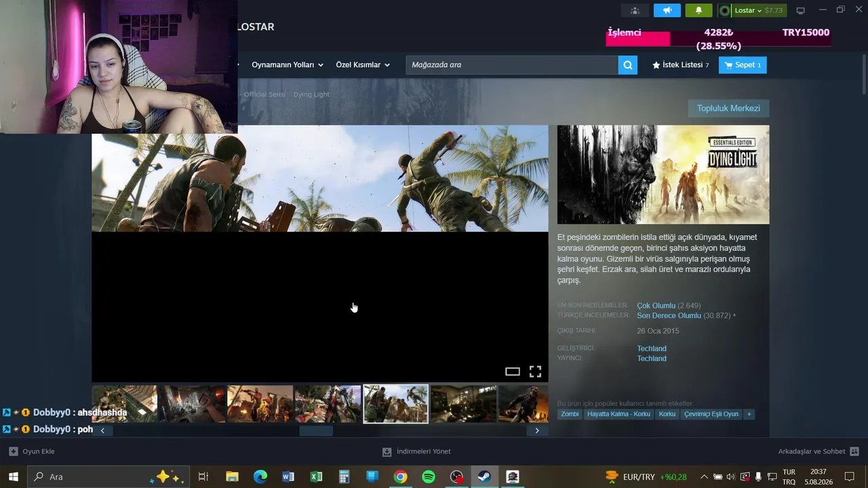The image size is (868, 488).
Task: Show hidden system tray icons
Action: [x=704, y=476]
